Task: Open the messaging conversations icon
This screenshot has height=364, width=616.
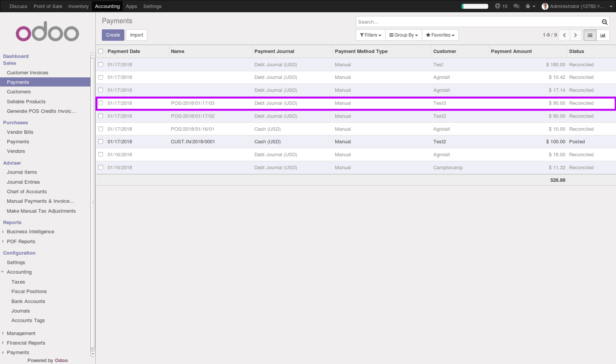Action: point(516,6)
